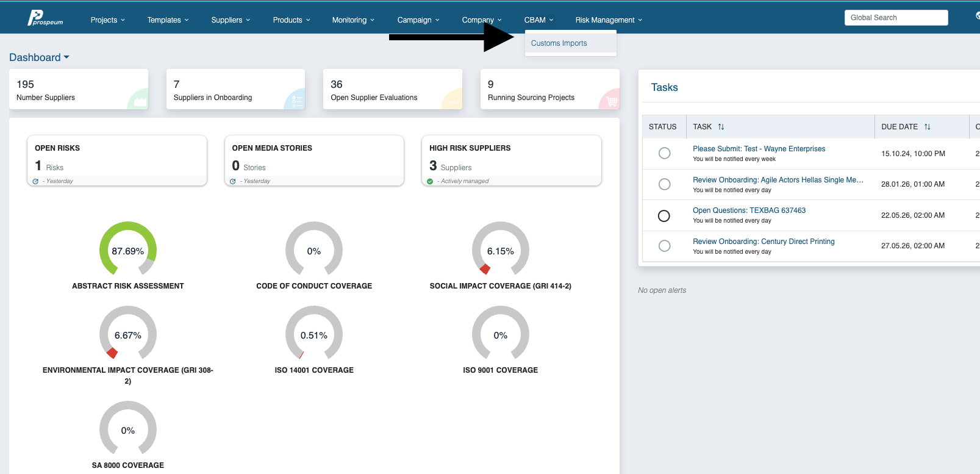Viewport: 980px width, 474px height.
Task: Select the Customs Imports menu entry
Action: click(559, 43)
